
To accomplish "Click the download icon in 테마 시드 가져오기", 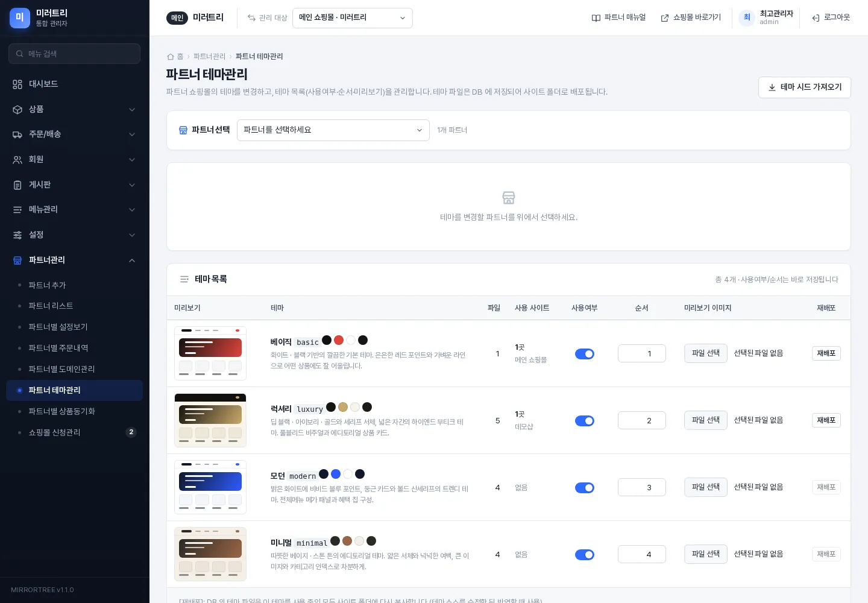I will [772, 87].
